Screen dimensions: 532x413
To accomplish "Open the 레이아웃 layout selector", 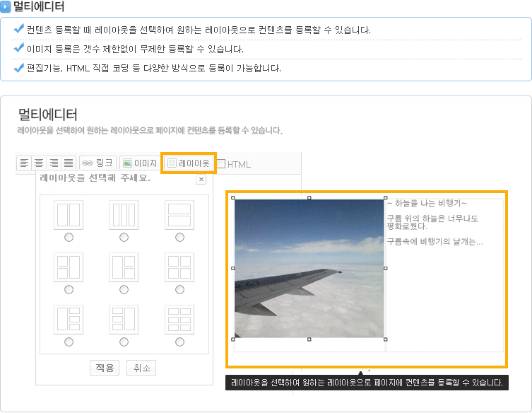I will click(x=189, y=163).
